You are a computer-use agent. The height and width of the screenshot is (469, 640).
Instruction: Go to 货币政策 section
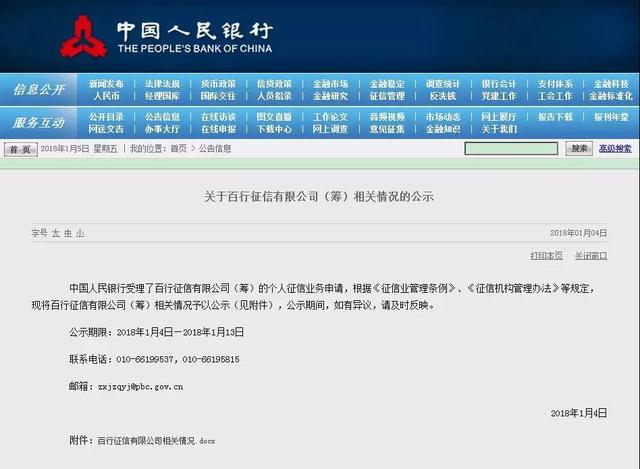coord(218,84)
